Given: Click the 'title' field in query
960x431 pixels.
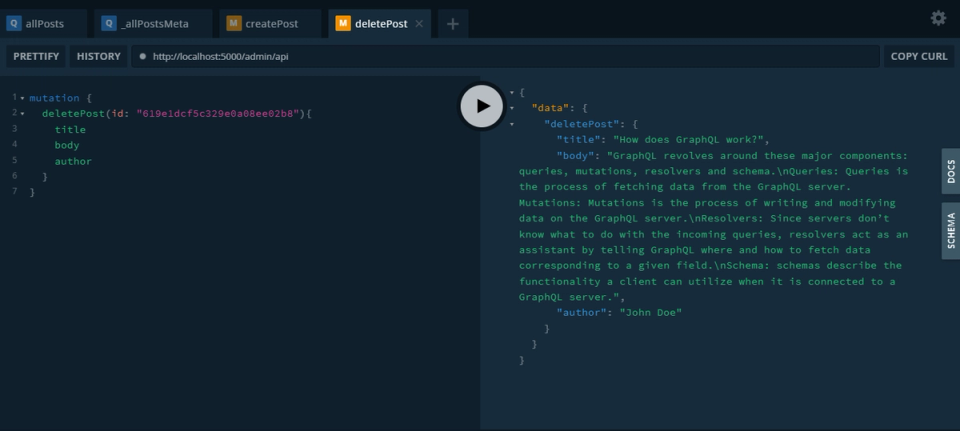Looking at the screenshot, I should [x=70, y=130].
